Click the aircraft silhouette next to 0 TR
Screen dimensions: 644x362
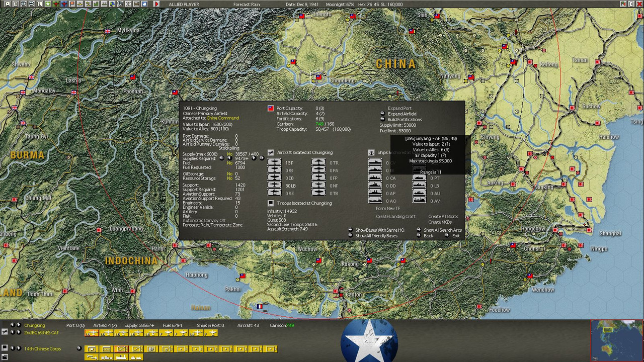(x=318, y=162)
